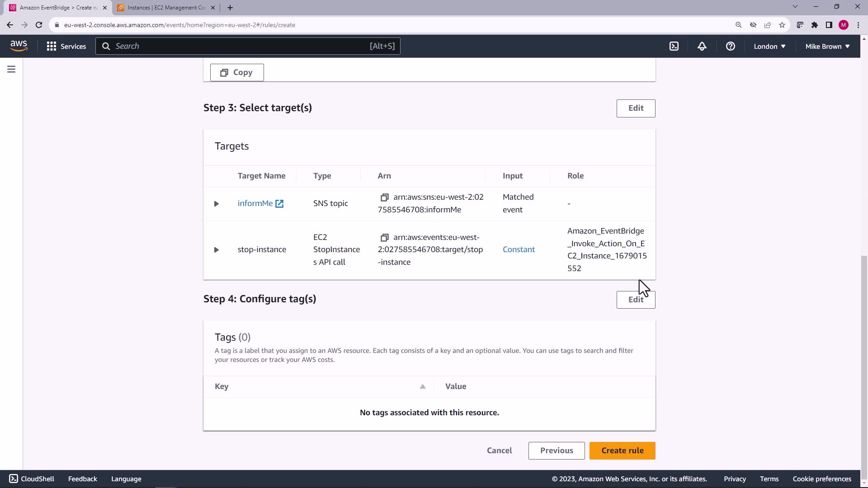Screen dimensions: 868x488
Task: Open the Mike Brown account menu
Action: pos(827,46)
